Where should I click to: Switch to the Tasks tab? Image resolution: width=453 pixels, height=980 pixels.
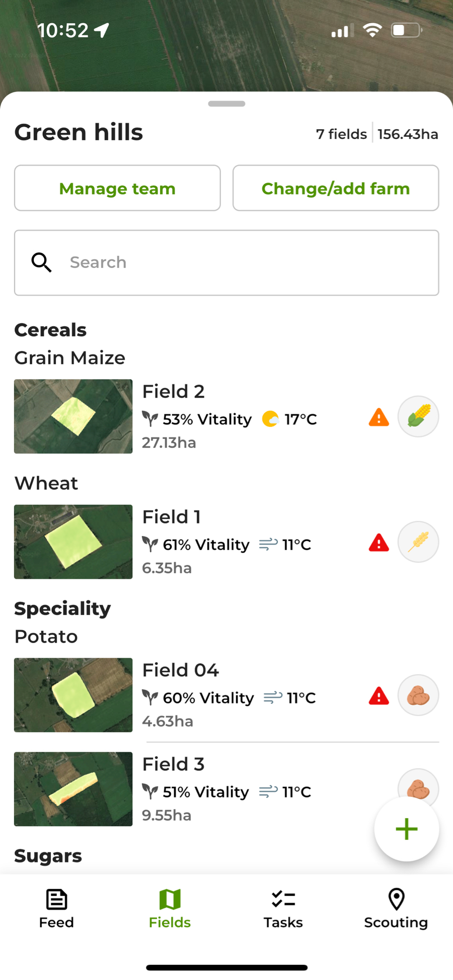(x=283, y=909)
